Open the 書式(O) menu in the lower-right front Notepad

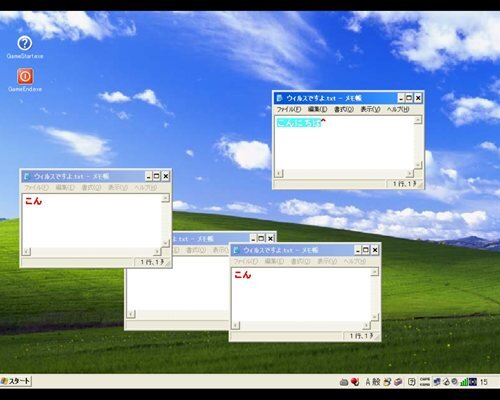(301, 261)
